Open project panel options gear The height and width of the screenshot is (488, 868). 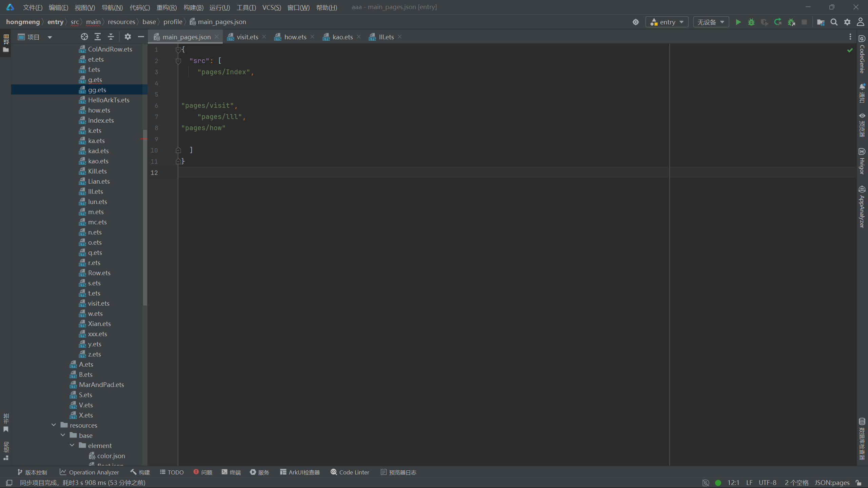click(x=127, y=37)
